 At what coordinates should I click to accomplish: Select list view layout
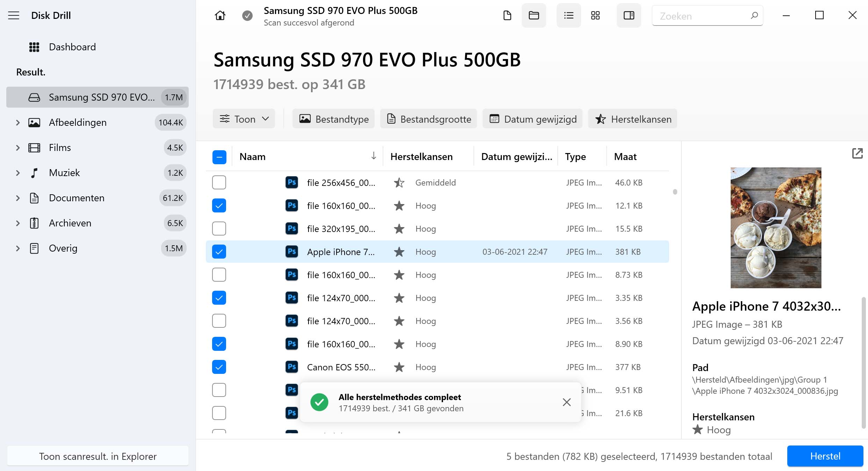(x=569, y=15)
